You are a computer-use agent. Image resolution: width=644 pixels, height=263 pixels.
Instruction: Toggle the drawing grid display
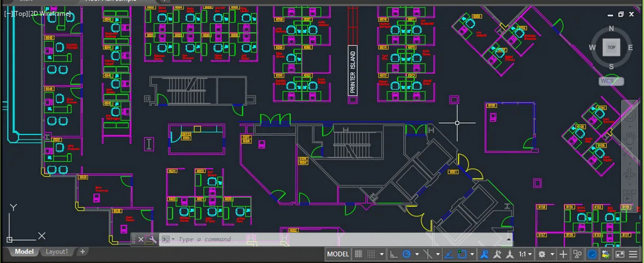tap(357, 254)
